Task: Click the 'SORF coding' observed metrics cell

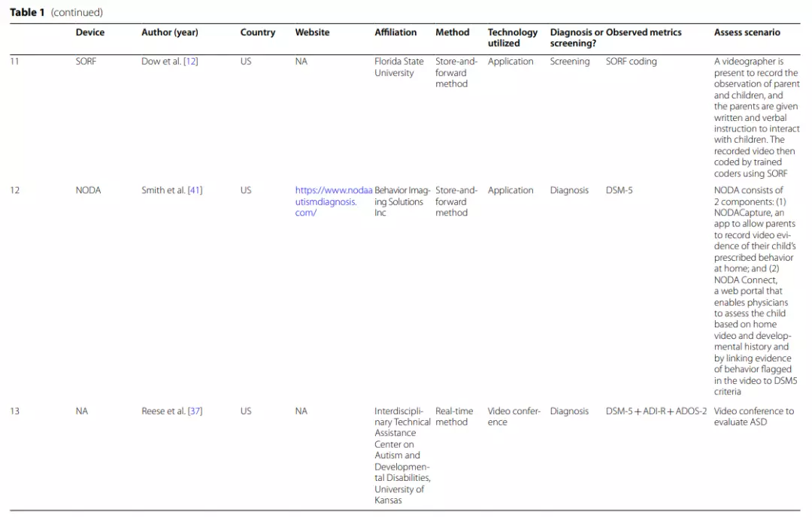Action: click(632, 61)
